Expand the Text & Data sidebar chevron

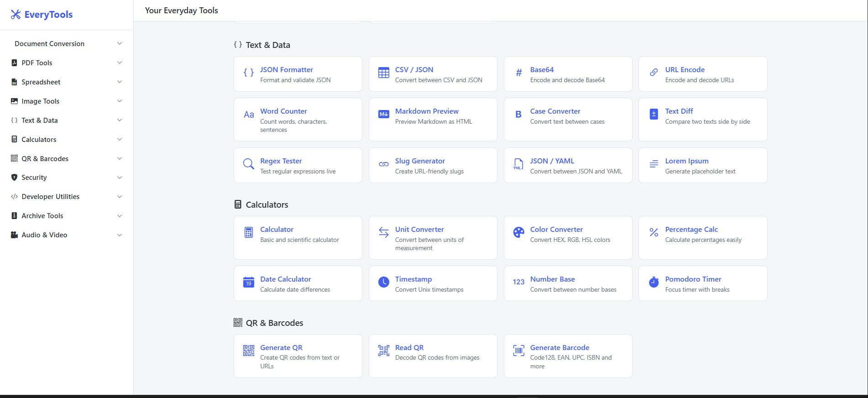120,120
